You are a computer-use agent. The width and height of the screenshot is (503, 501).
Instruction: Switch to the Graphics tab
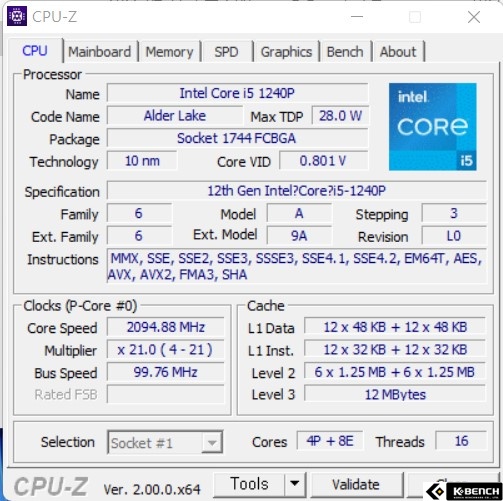point(286,52)
